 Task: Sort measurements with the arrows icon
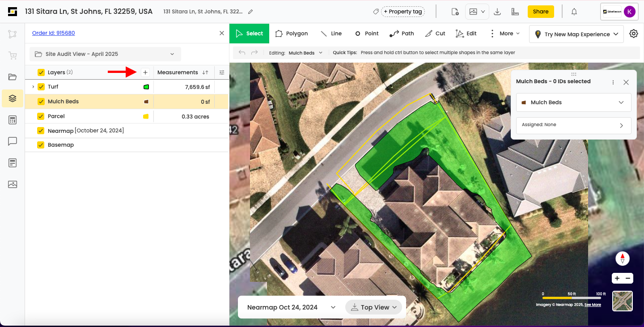205,72
